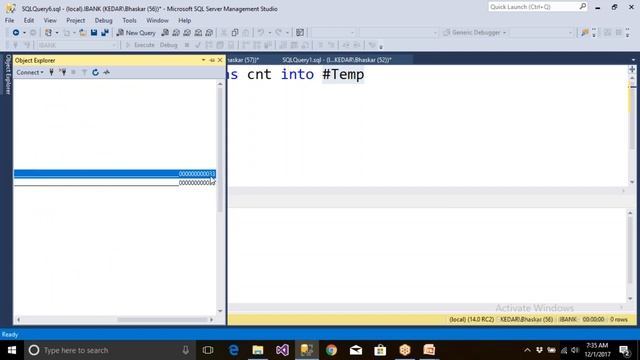Open Object Explorer window position dropdown arrow

203,60
